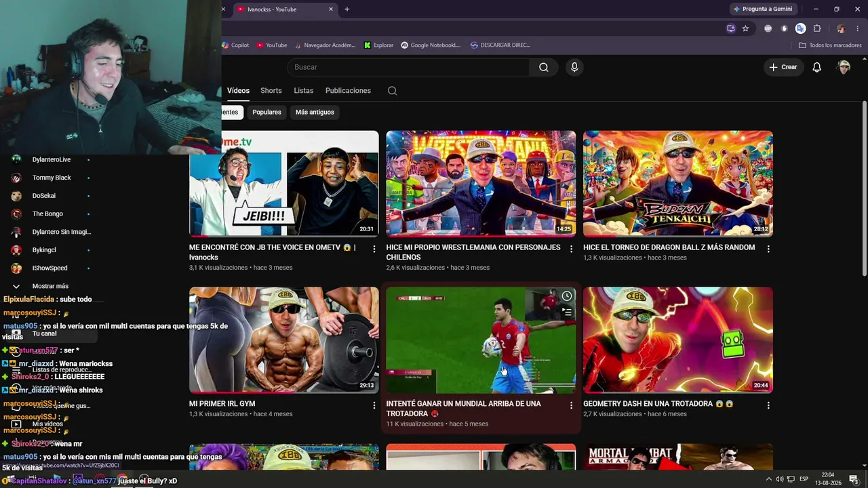
Task: Show hidden system tray icons
Action: [x=768, y=479]
